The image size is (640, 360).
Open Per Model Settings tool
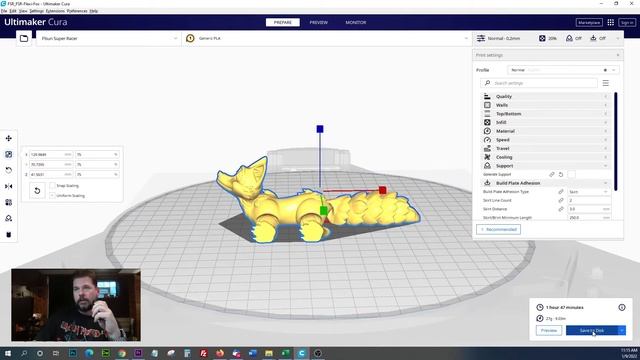coord(9,202)
